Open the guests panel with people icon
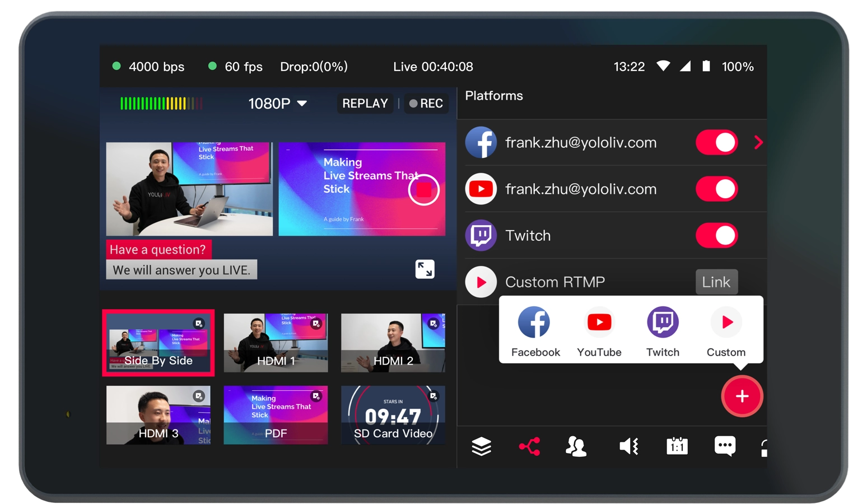The width and height of the screenshot is (867, 504). pos(576,446)
